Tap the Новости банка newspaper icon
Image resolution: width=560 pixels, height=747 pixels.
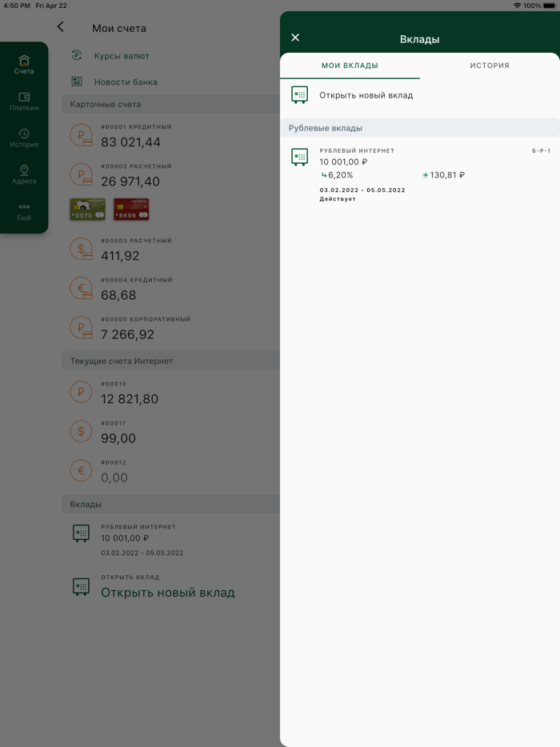click(x=77, y=82)
